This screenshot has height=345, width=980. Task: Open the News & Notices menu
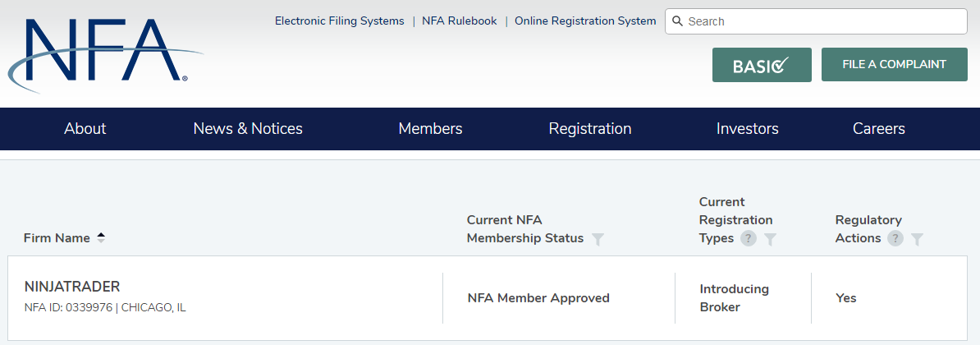(x=248, y=129)
